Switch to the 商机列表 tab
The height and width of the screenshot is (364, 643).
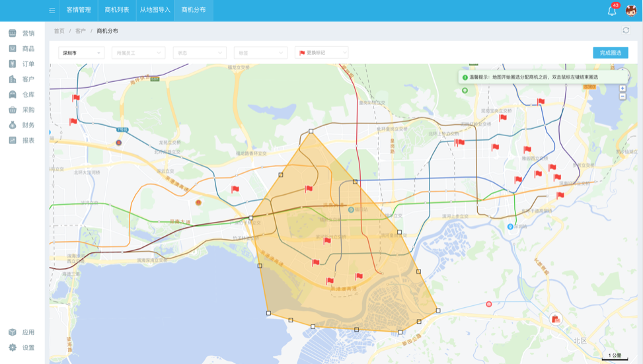117,10
